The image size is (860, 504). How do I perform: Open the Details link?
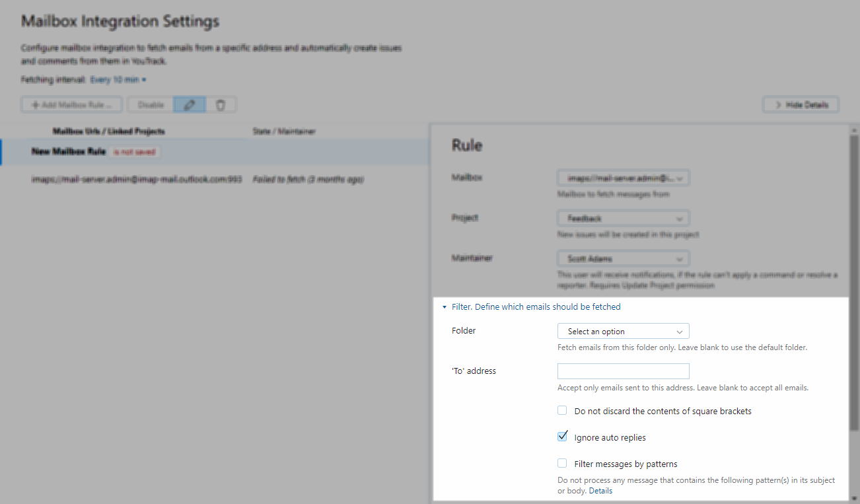pos(600,491)
